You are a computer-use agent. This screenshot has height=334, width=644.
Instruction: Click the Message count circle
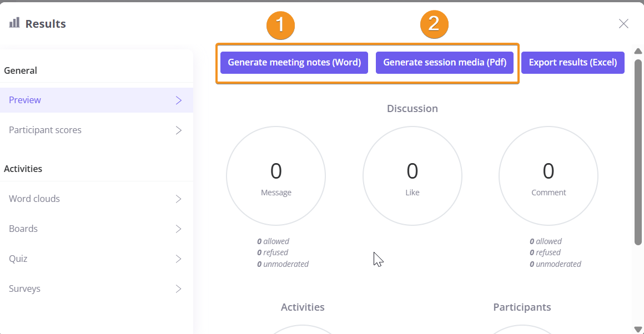[276, 176]
